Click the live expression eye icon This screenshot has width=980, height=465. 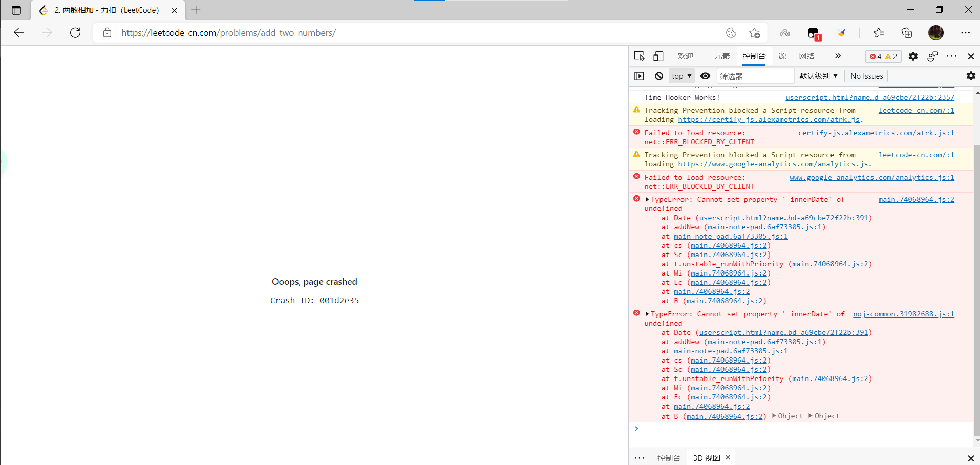point(705,76)
